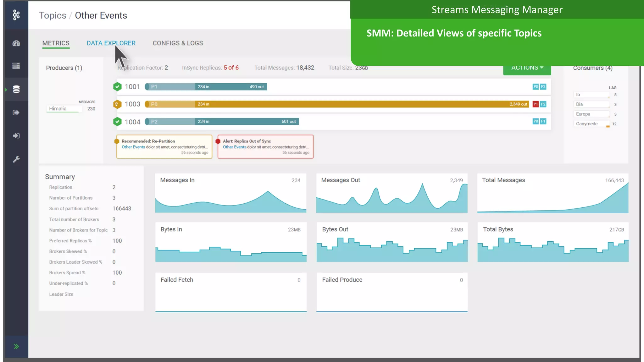Click the P2 partition bar for broker 1004
The image size is (644, 362).
click(222, 121)
